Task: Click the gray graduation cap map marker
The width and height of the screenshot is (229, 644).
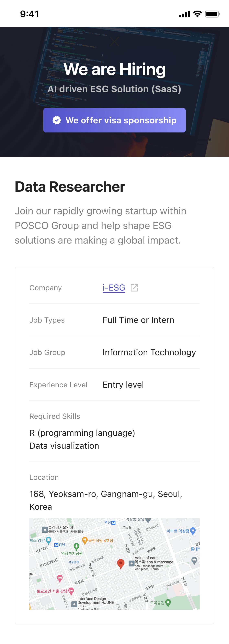Action: pos(194,561)
